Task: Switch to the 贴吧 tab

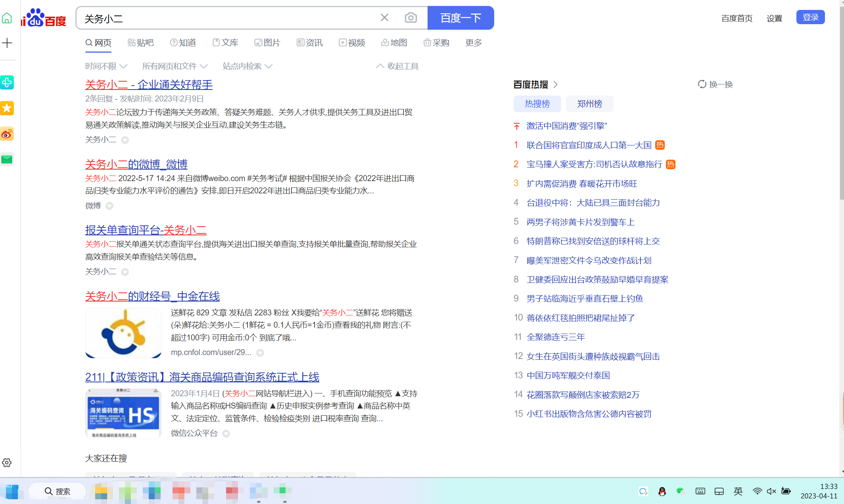Action: (140, 43)
